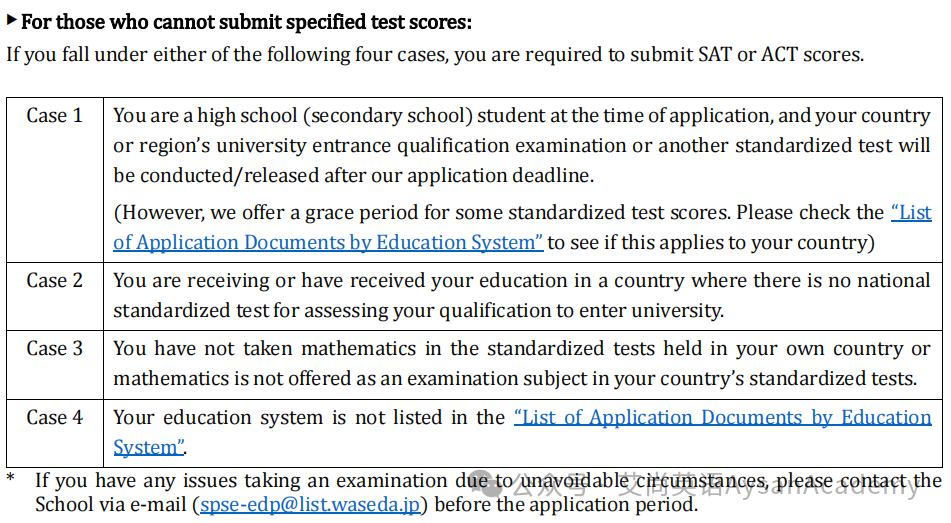
Task: Select the "Case 1" label cell
Action: (x=55, y=180)
